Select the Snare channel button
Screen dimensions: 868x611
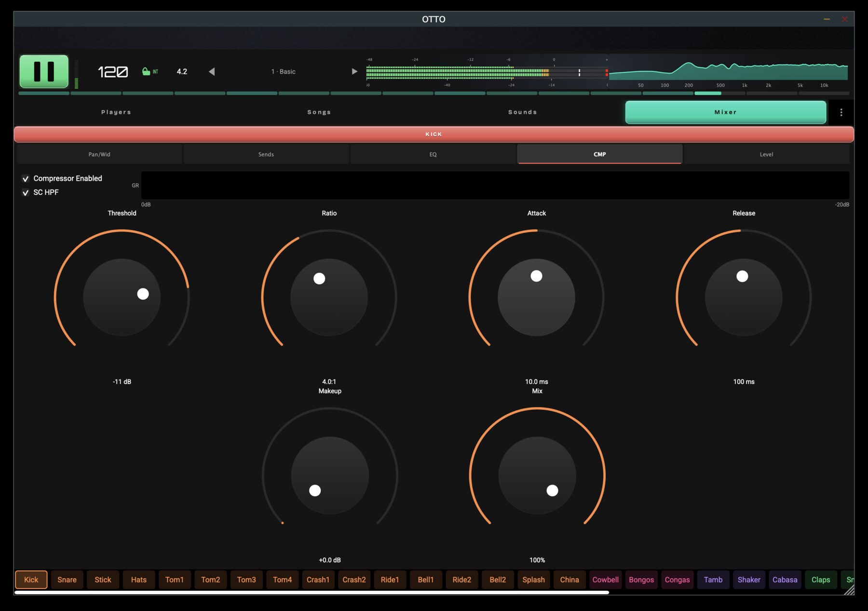[x=67, y=580]
